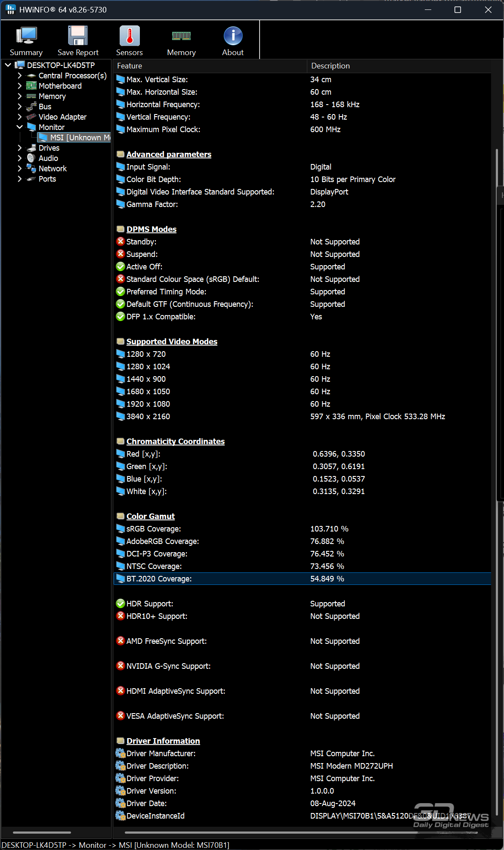Select the Color Bit Depth row
The image size is (504, 850).
(302, 179)
